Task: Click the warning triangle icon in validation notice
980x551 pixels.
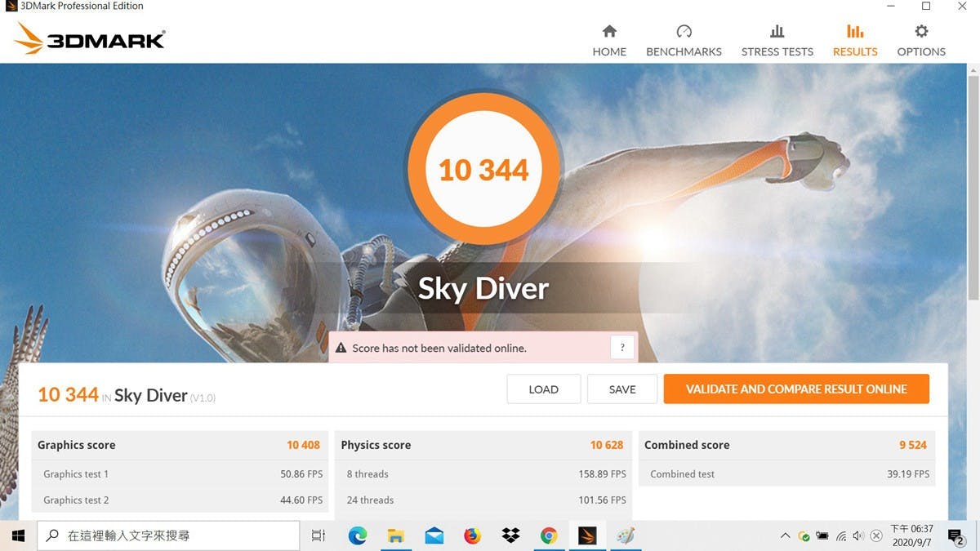Action: point(341,348)
